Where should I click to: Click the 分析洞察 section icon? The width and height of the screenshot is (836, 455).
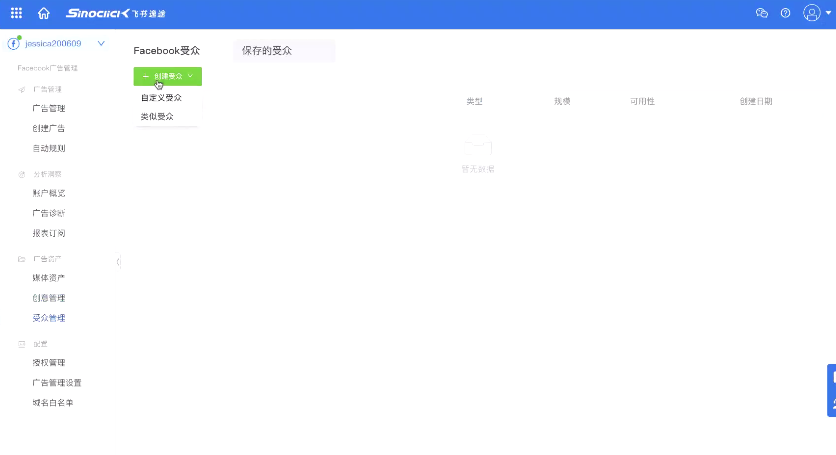pyautogui.click(x=22, y=174)
